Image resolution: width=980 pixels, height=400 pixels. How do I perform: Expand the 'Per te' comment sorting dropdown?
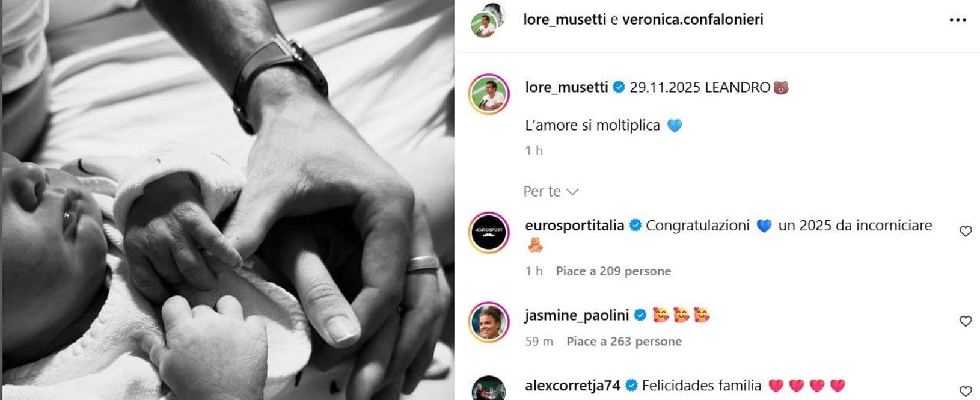tap(551, 191)
